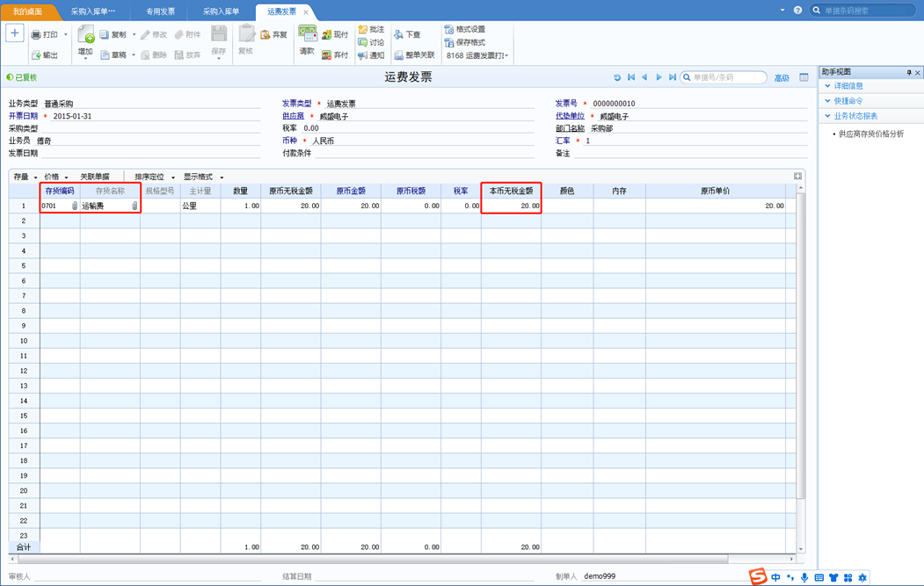Go to the next record

[x=658, y=77]
